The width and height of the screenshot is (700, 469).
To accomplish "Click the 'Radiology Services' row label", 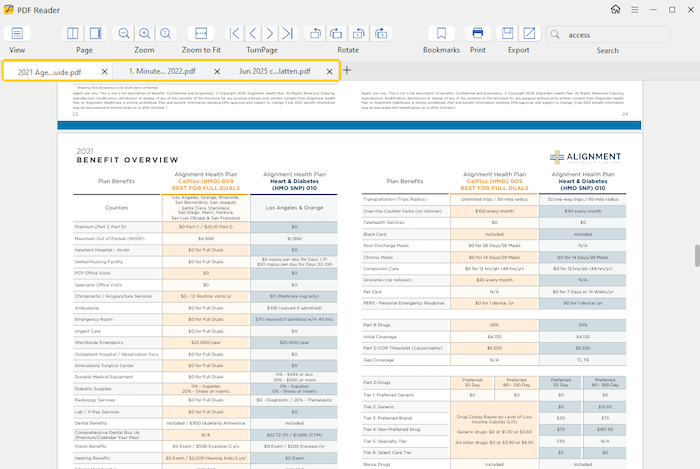I will [x=95, y=400].
